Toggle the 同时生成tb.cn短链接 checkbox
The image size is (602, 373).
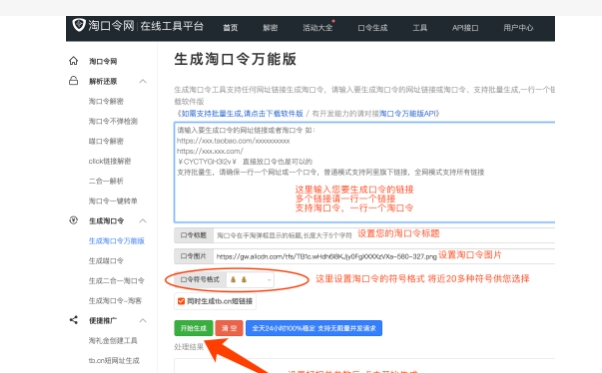(181, 301)
